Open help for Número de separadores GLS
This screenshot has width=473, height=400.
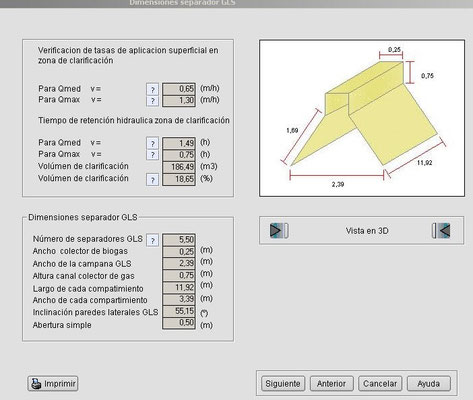[152, 240]
